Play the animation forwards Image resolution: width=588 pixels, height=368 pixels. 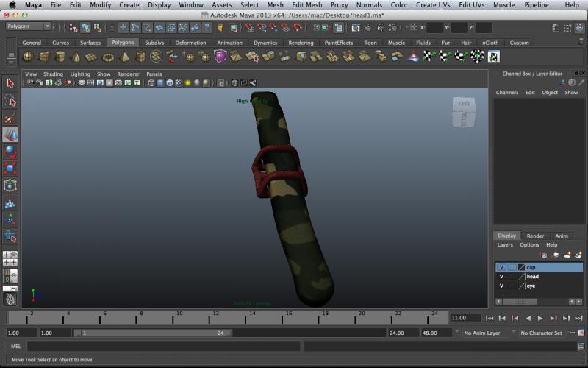(x=540, y=318)
